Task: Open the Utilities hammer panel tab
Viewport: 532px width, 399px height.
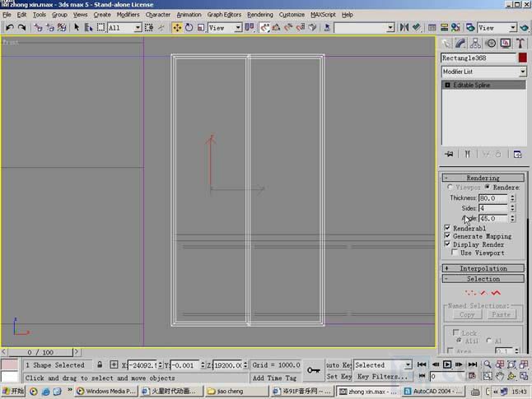Action: [x=520, y=43]
